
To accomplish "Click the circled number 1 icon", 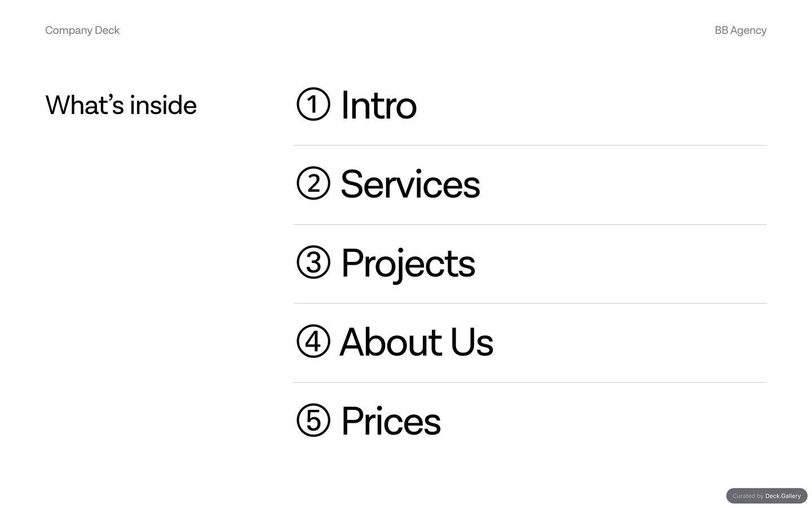I will click(x=313, y=104).
